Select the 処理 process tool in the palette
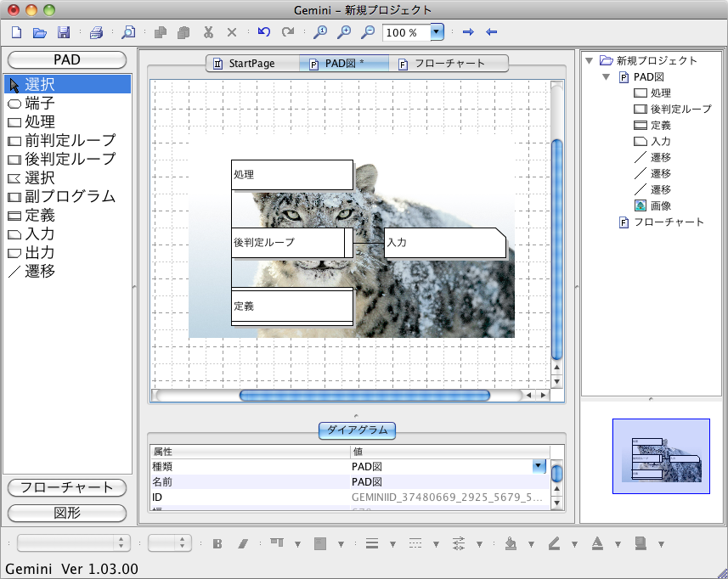The width and height of the screenshot is (728, 579). pos(68,122)
